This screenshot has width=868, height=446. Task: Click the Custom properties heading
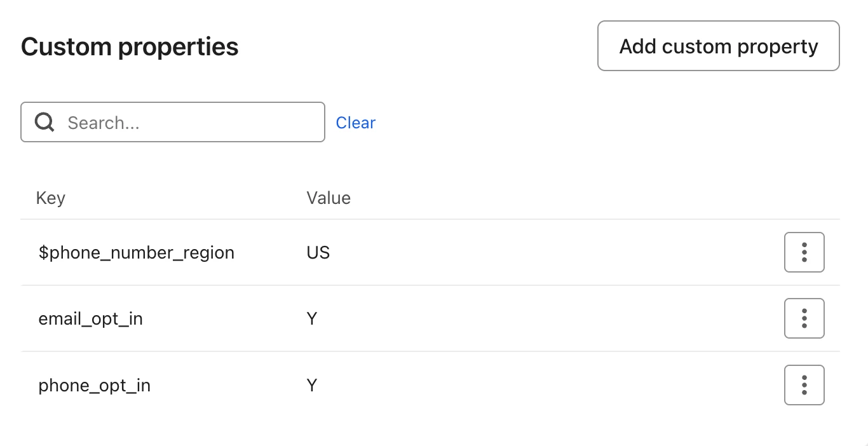[x=130, y=47]
